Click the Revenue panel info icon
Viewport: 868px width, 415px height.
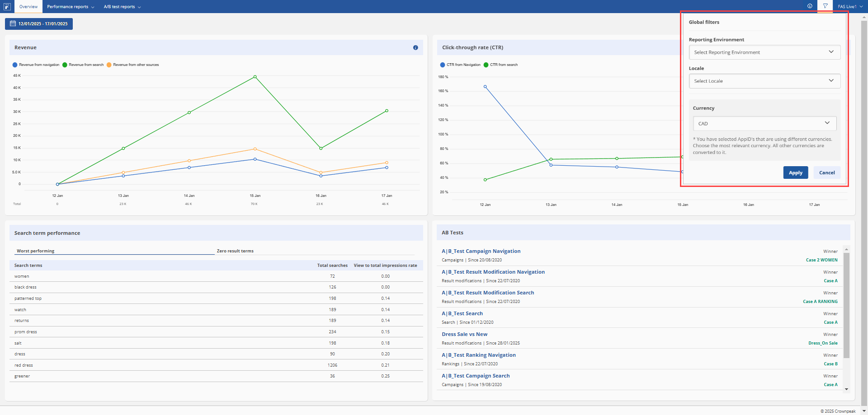(x=415, y=47)
